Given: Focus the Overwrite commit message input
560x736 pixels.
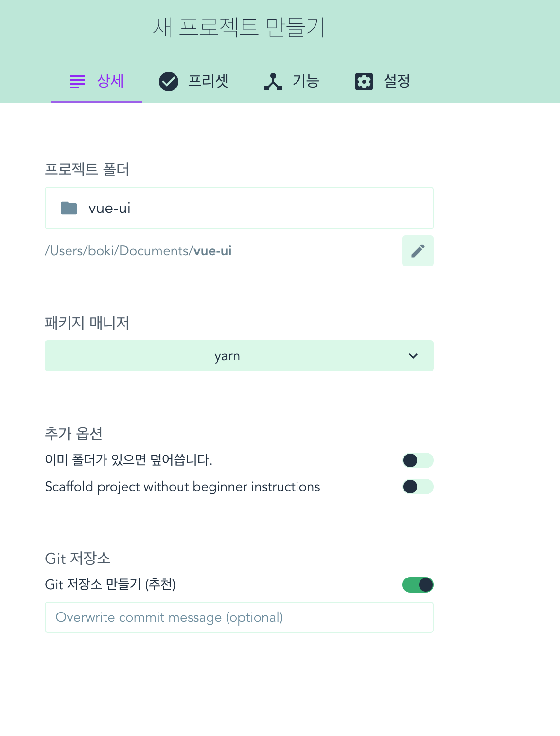Looking at the screenshot, I should point(239,617).
